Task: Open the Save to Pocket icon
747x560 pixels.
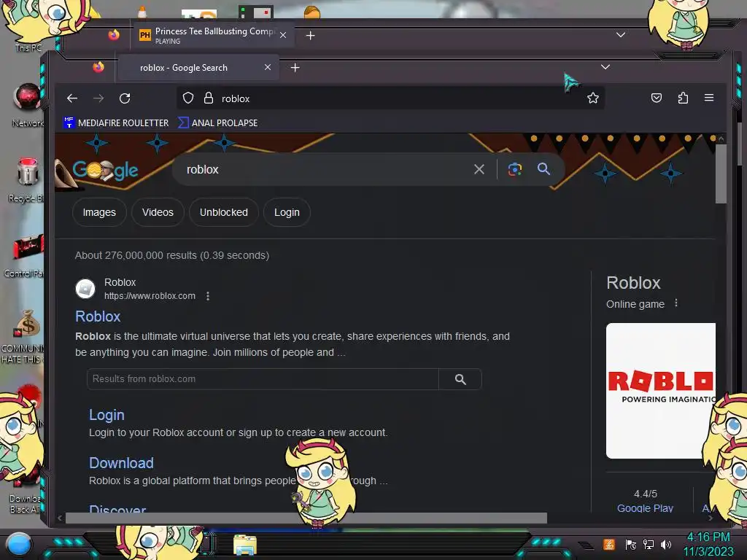Action: tap(657, 98)
